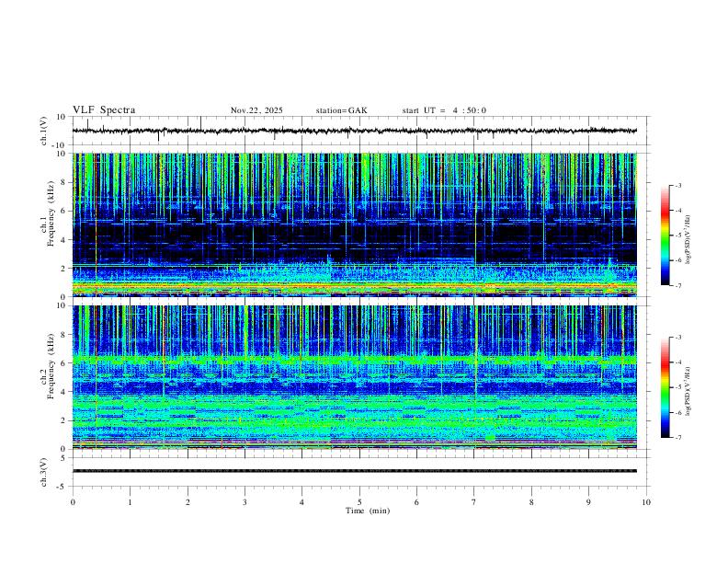Click the ch.2 spectrogram panel
This screenshot has width=728, height=563.
pos(355,377)
